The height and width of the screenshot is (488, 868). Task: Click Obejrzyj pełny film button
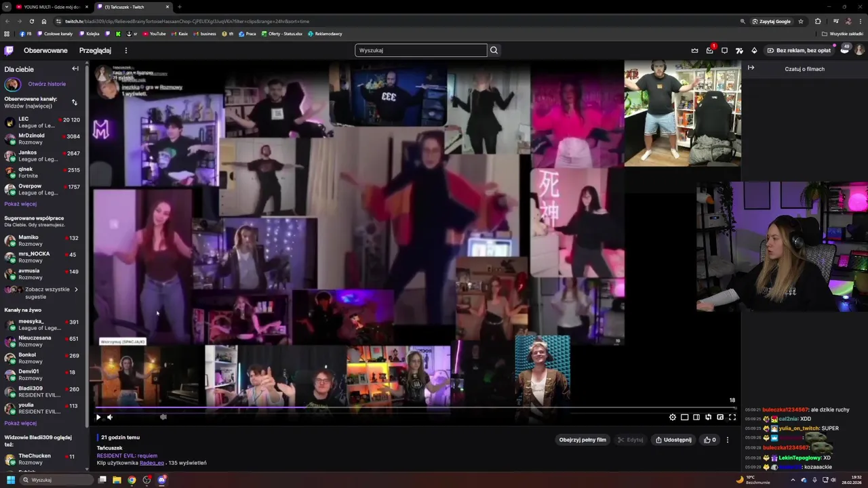tap(583, 440)
